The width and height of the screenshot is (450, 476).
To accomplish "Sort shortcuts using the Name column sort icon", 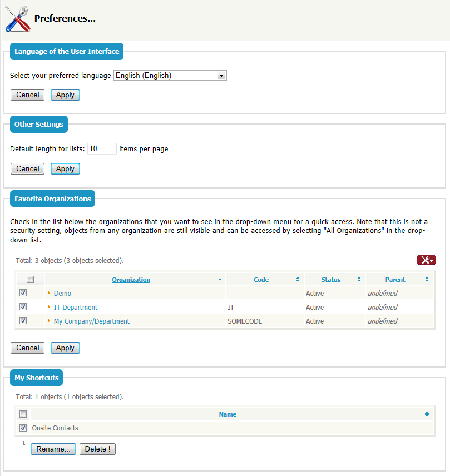I will click(427, 414).
